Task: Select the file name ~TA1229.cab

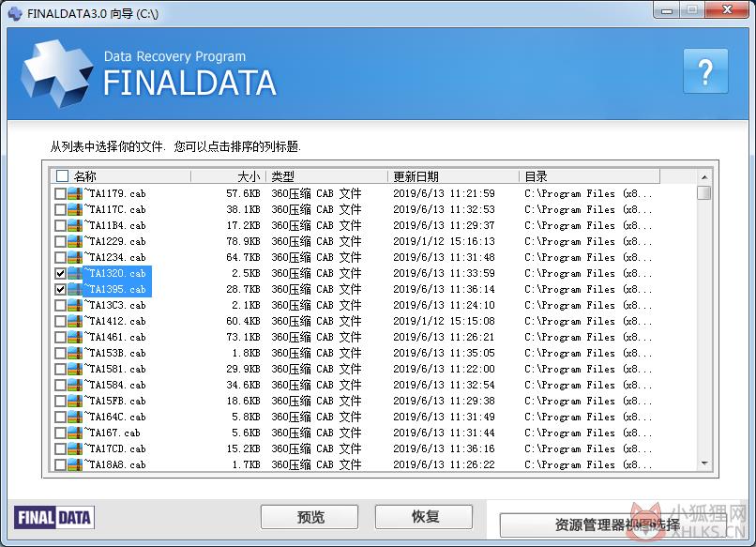Action: 114,241
